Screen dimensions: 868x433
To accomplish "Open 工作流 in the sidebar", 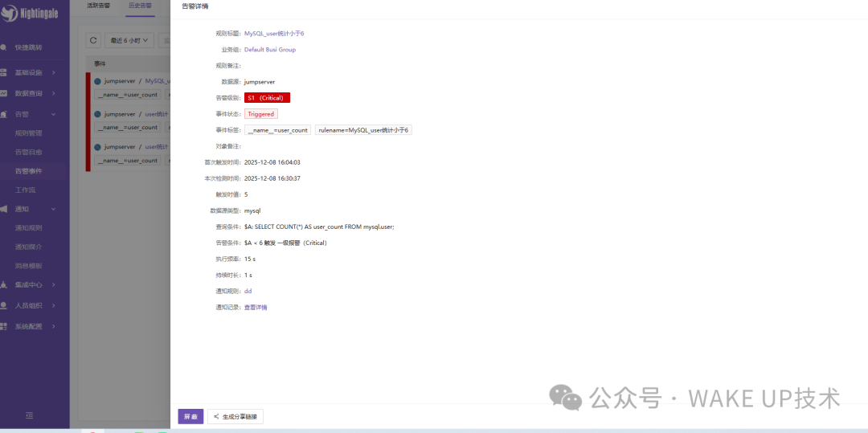I will click(25, 190).
